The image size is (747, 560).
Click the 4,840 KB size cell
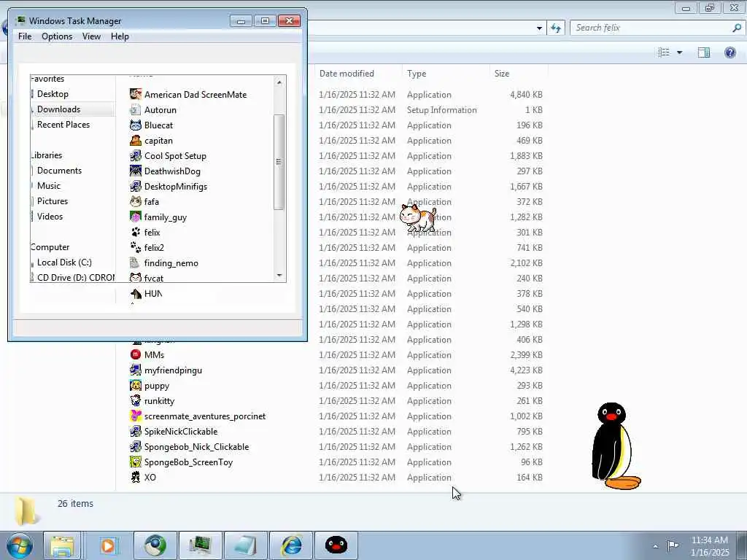[x=526, y=94]
